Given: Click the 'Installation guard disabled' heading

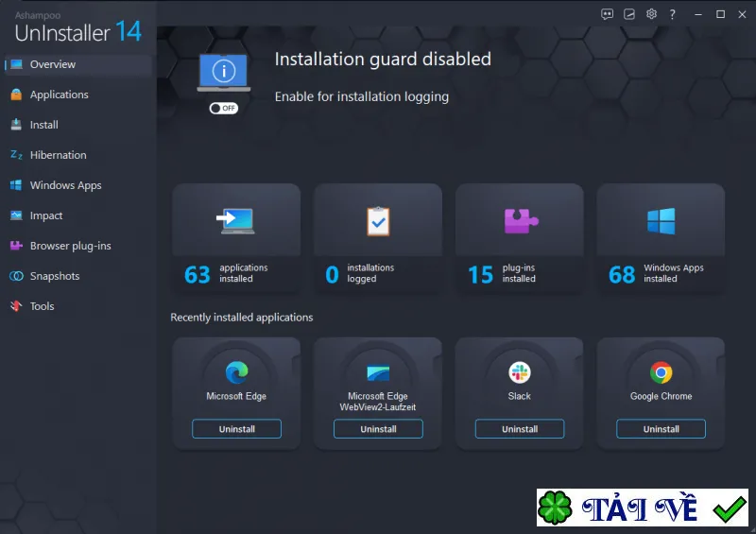Looking at the screenshot, I should tap(383, 60).
